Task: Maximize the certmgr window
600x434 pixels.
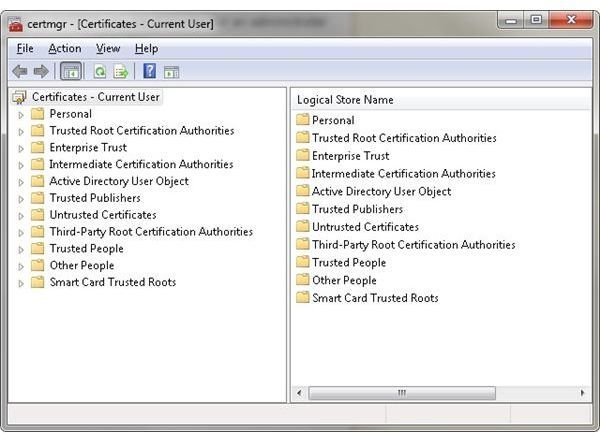Action: coord(536,20)
